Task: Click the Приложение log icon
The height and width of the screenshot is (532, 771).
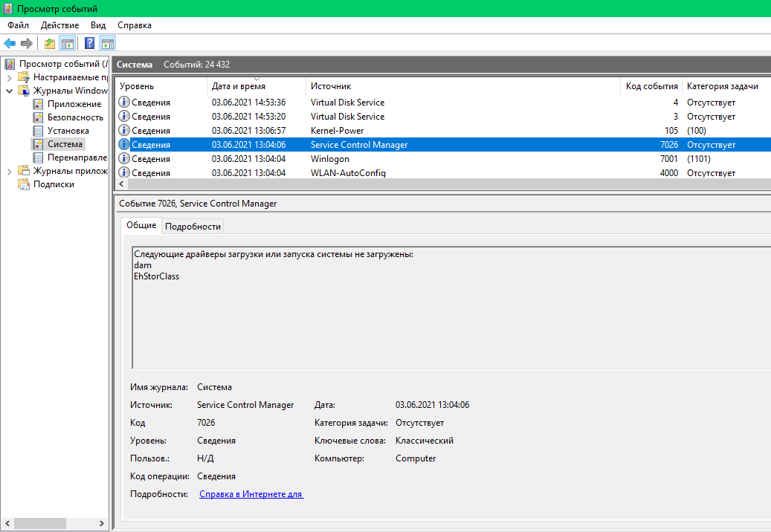Action: (38, 104)
